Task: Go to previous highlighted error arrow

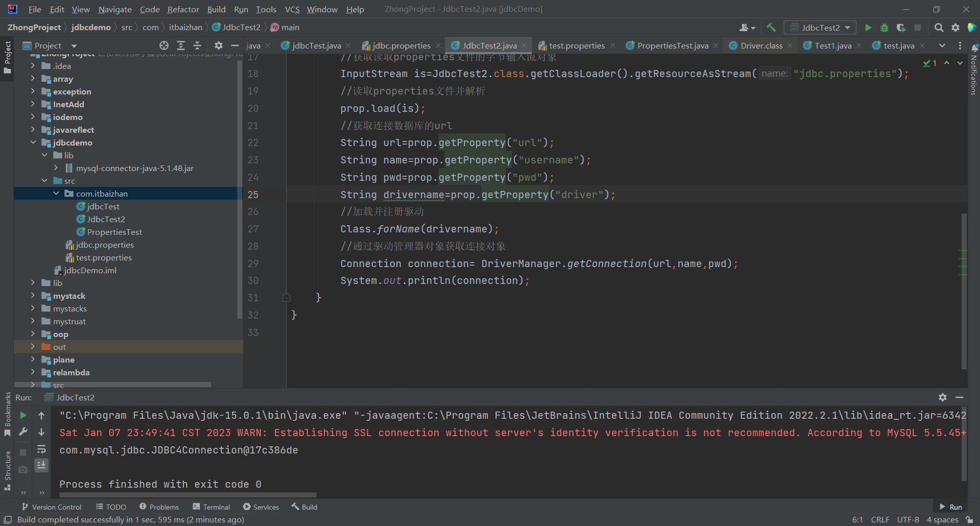Action: tap(947, 63)
